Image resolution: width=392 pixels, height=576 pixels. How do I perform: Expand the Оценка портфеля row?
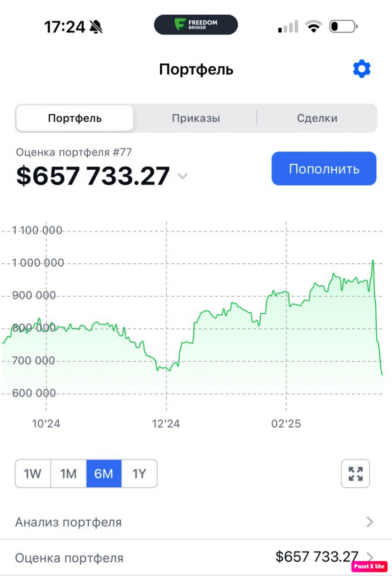[x=196, y=557]
